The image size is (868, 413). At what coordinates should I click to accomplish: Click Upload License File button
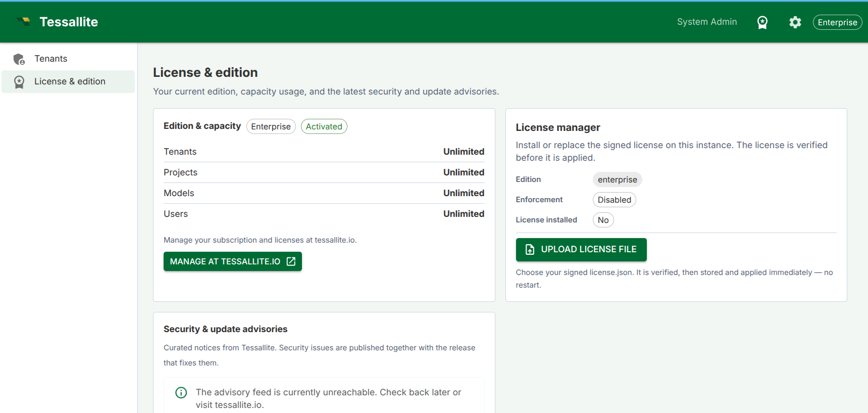pos(581,250)
